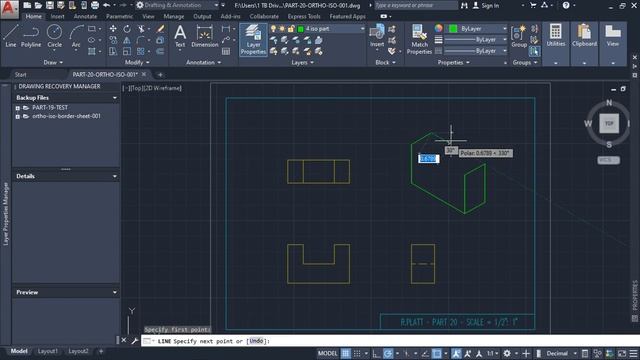Expand the Layers panel
640x360 pixels.
(302, 62)
